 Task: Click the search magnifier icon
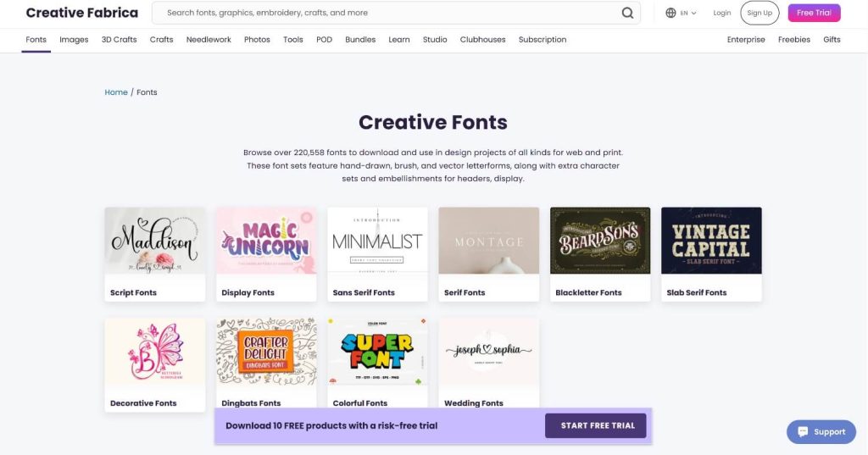point(627,13)
